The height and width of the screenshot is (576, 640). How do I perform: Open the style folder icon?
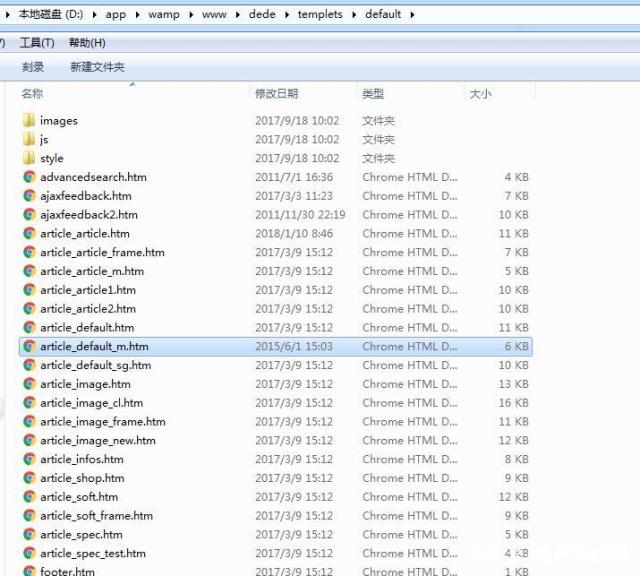coord(29,158)
